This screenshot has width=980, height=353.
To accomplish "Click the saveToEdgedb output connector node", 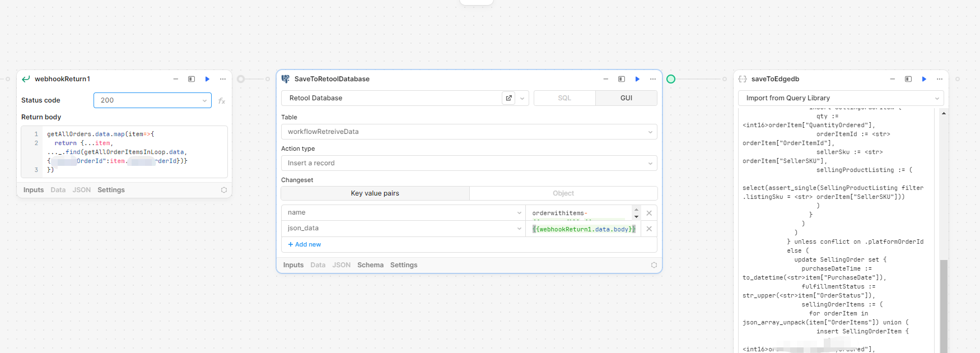I will click(x=958, y=79).
